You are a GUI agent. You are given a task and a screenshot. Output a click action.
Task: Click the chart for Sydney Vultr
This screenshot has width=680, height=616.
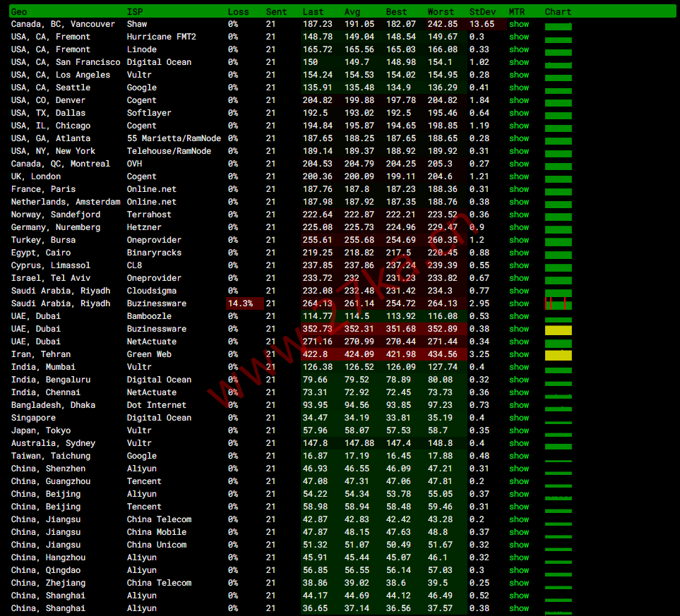click(x=558, y=447)
